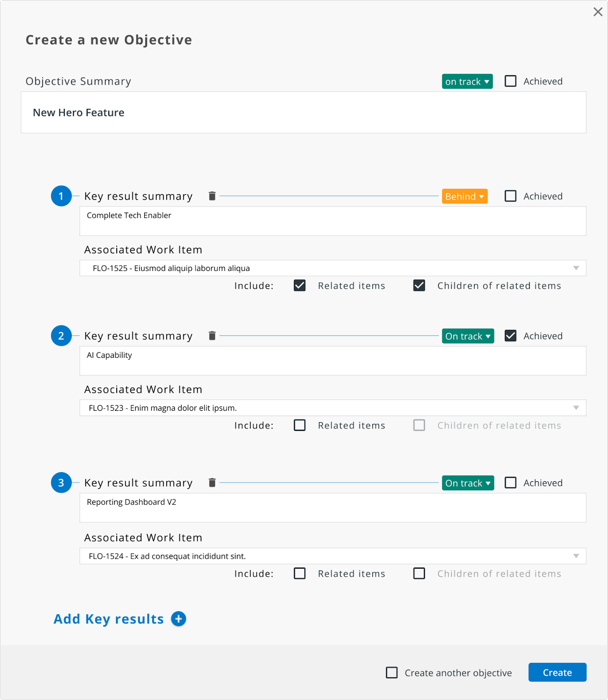The height and width of the screenshot is (700, 608).
Task: Open the objective 'on track' status dropdown
Action: click(467, 81)
